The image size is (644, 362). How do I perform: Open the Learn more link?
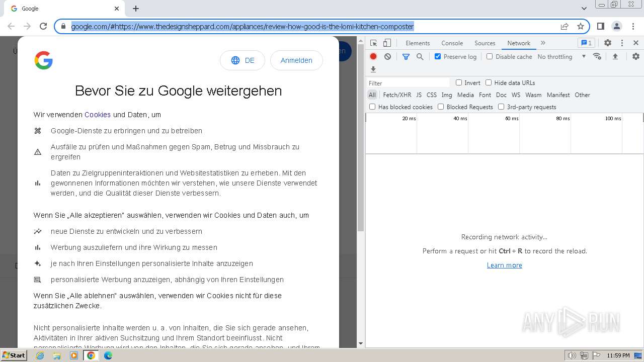505,265
